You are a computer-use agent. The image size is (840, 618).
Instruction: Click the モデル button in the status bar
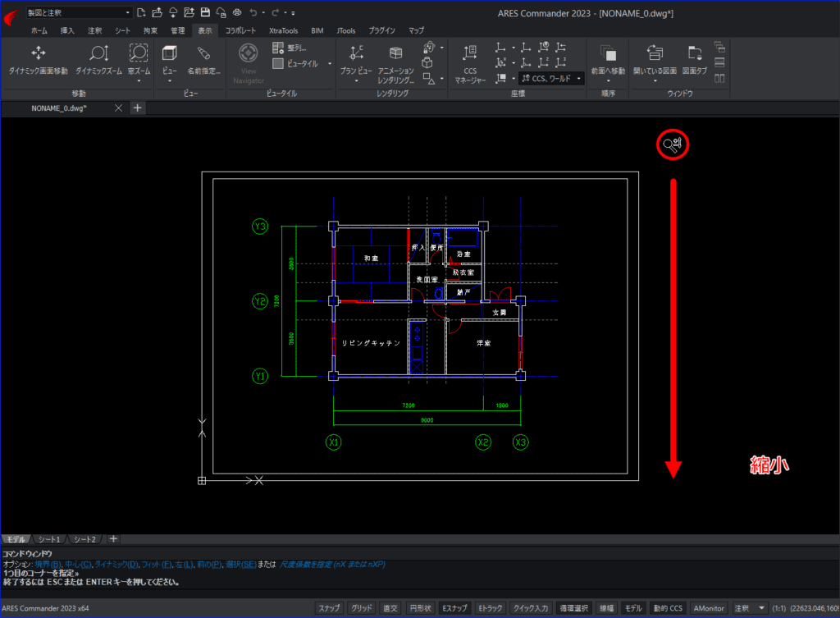coord(633,608)
